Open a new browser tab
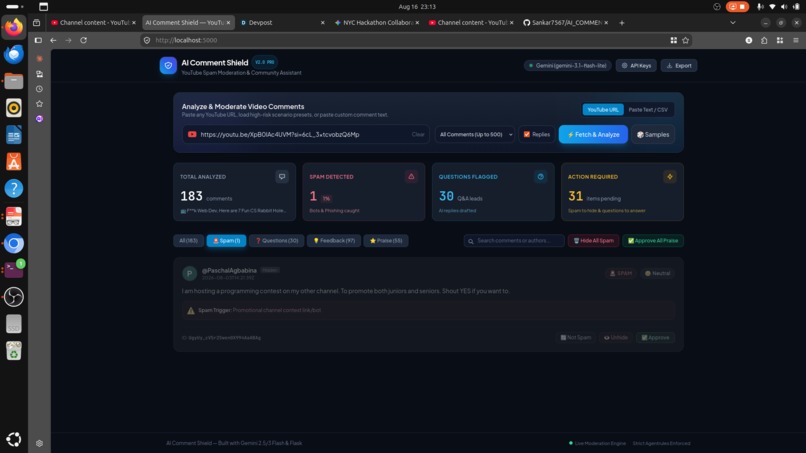 point(621,23)
